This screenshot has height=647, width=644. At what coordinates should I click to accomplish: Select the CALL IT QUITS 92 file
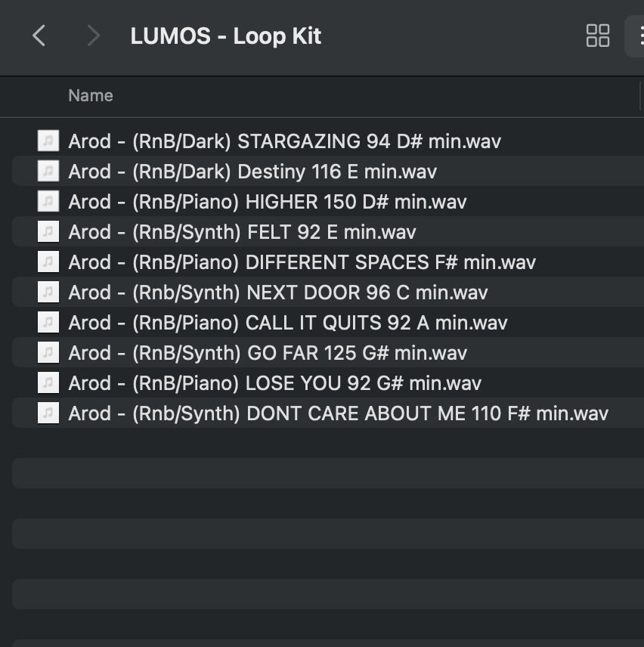pyautogui.click(x=287, y=322)
